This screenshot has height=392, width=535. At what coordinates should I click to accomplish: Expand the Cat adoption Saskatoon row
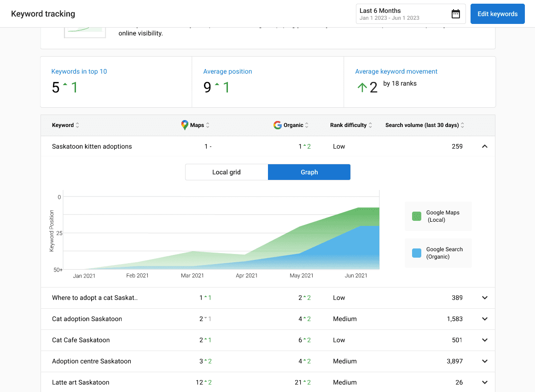[484, 319]
